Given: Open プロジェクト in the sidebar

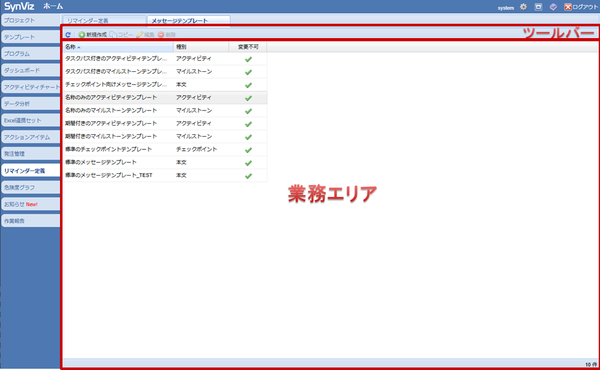Looking at the screenshot, I should (x=31, y=20).
